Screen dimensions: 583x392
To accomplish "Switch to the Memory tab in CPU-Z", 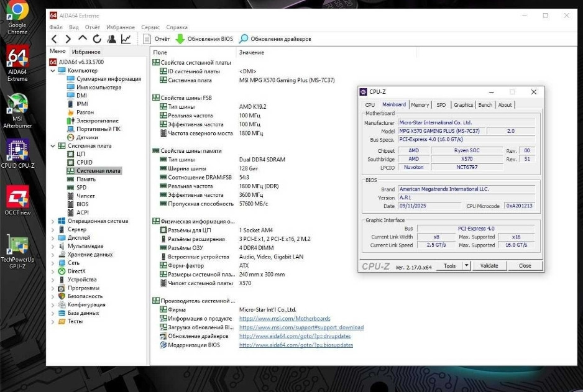I will coord(421,105).
